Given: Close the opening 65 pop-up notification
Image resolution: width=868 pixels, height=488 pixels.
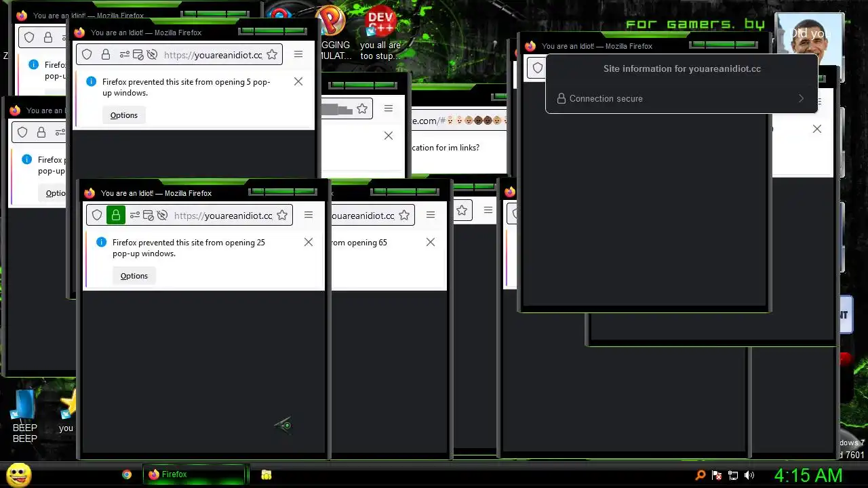Looking at the screenshot, I should (x=431, y=242).
